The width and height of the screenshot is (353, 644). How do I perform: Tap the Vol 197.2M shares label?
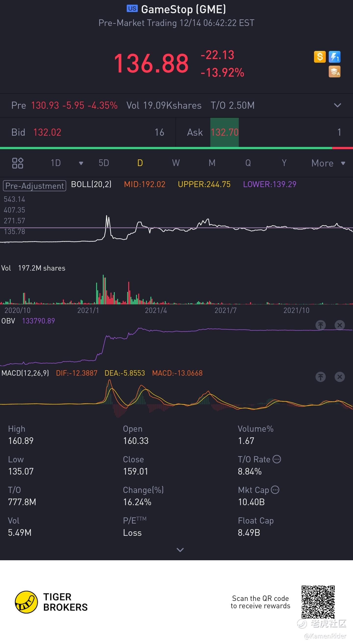[33, 268]
